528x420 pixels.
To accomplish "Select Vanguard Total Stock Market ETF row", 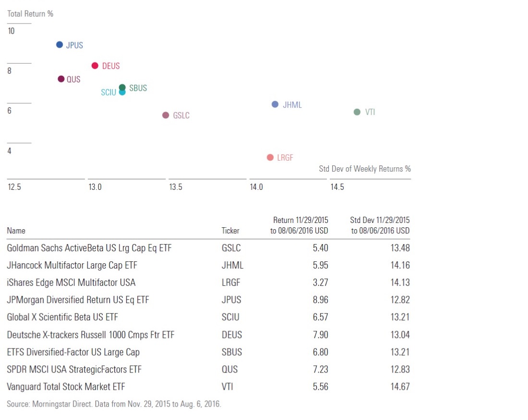I will point(66,386).
